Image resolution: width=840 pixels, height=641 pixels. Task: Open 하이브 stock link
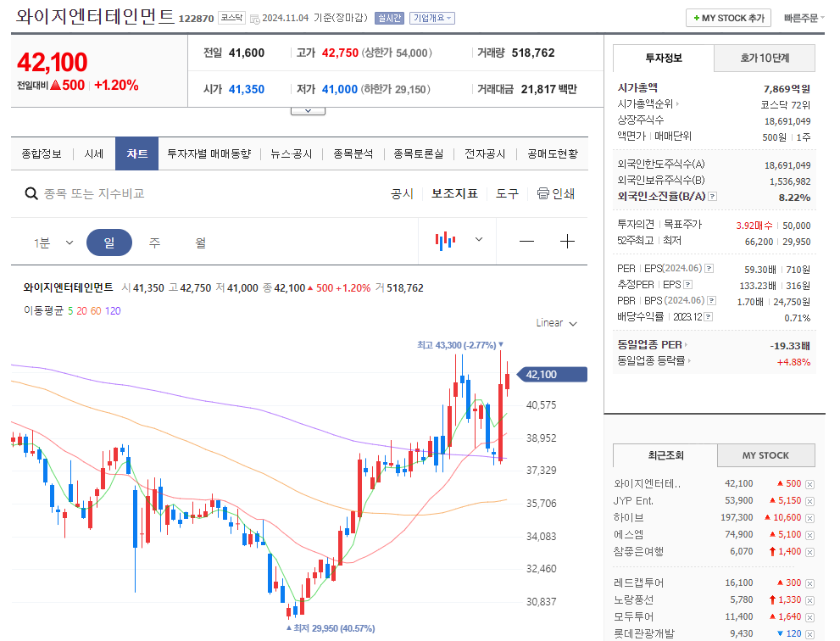point(629,518)
